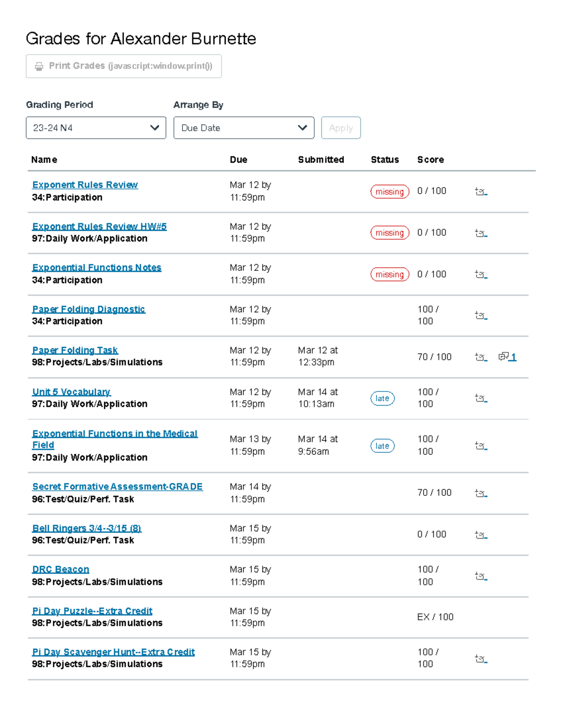Image resolution: width=563 pixels, height=728 pixels.
Task: Click missing status badge for Exponential Functions Notes
Action: click(389, 274)
